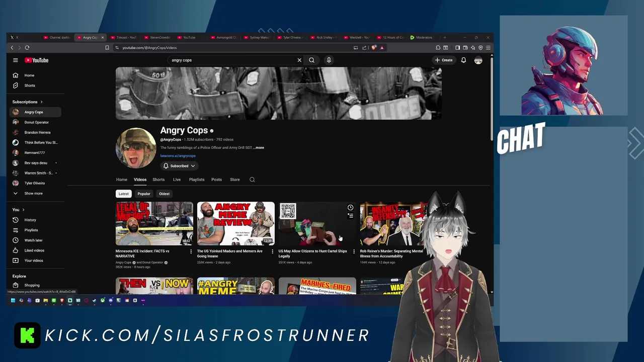The height and width of the screenshot is (362, 644).
Task: Click the Brave Shields lion icon
Action: tap(374, 48)
